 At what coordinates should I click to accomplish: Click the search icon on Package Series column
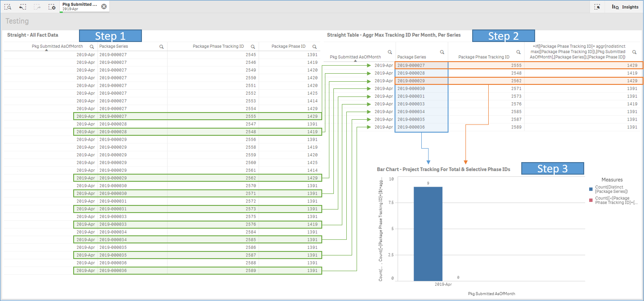tap(162, 46)
